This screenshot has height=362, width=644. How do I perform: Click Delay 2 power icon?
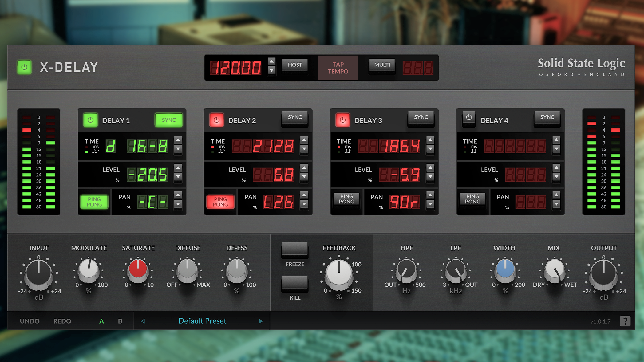pos(216,120)
